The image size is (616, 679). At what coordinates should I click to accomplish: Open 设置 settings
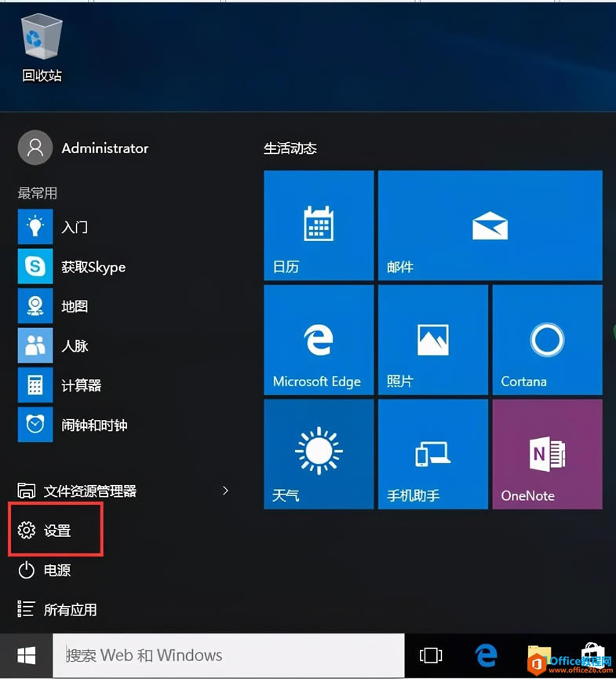44,530
